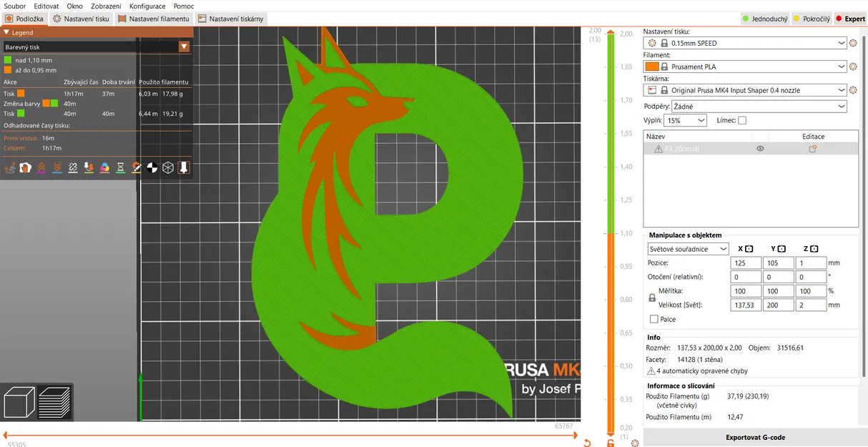Toggle Print pauses hourglass icon in legend
This screenshot has width=868, height=447.
coord(120,167)
